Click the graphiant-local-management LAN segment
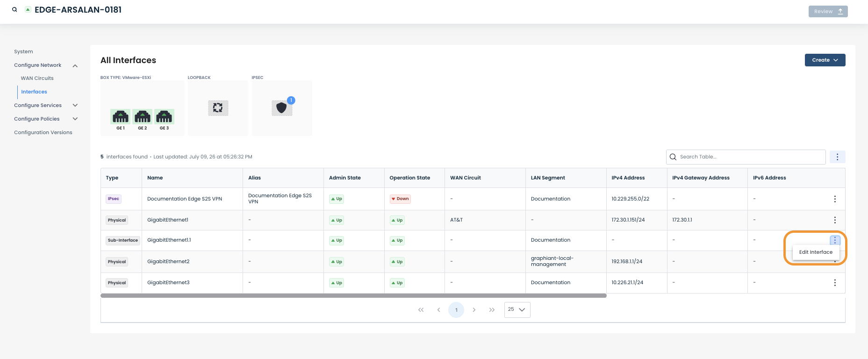Screen dimensions: 868x359 click(552, 261)
